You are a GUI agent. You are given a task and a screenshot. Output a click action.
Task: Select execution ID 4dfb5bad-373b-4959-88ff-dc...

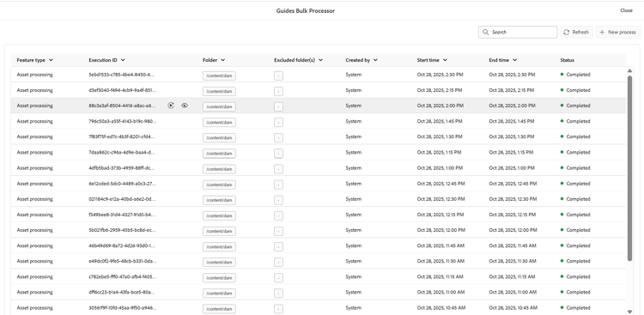click(122, 168)
